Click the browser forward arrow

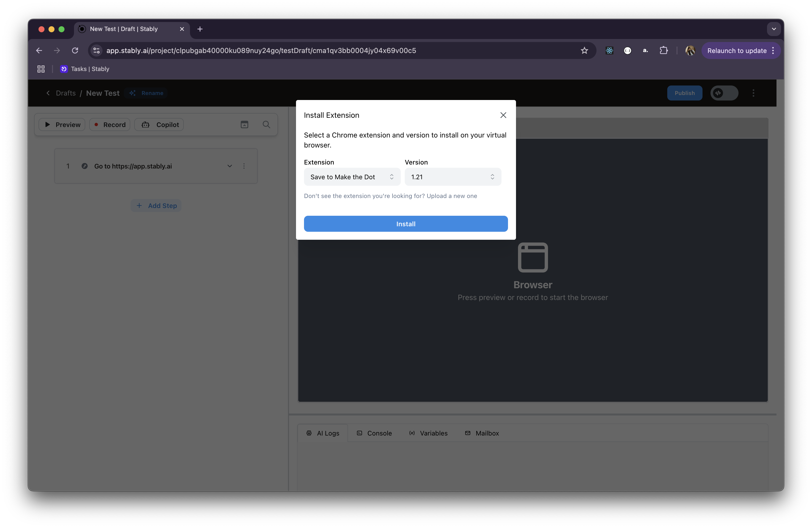pos(57,50)
